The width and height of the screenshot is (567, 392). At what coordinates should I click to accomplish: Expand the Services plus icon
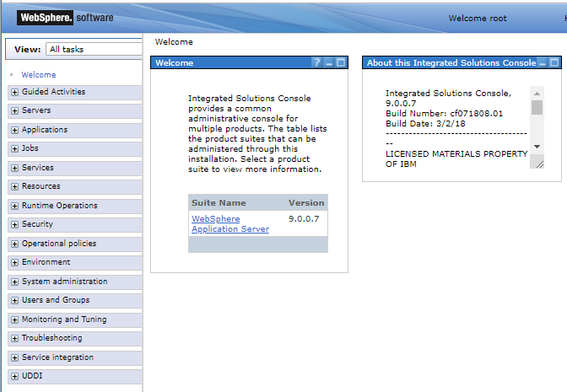coord(14,168)
